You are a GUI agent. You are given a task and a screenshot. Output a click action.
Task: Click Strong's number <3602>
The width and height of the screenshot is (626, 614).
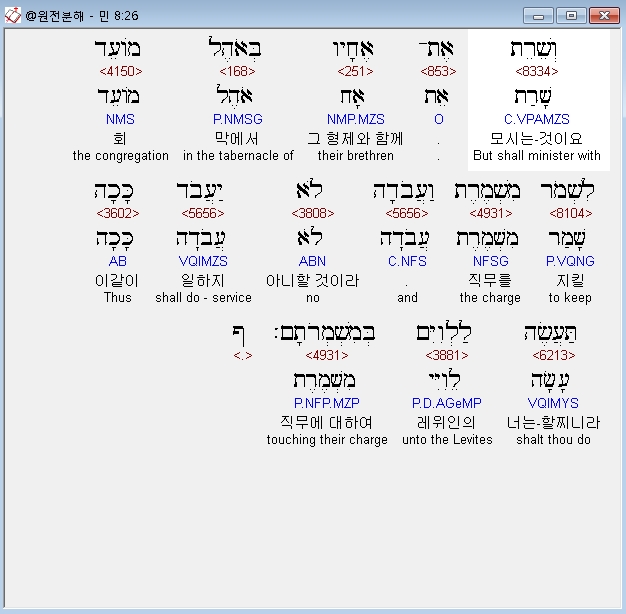118,213
